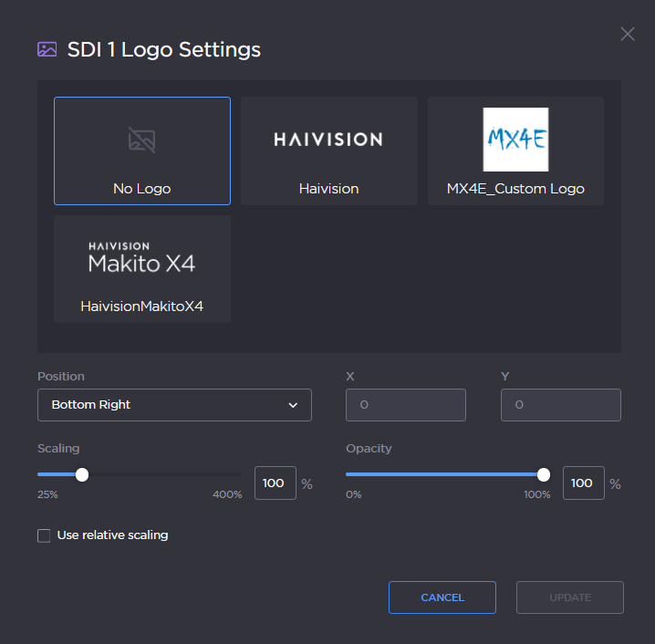Image resolution: width=655 pixels, height=644 pixels.
Task: Focus the Opacity percentage value box
Action: coord(583,483)
